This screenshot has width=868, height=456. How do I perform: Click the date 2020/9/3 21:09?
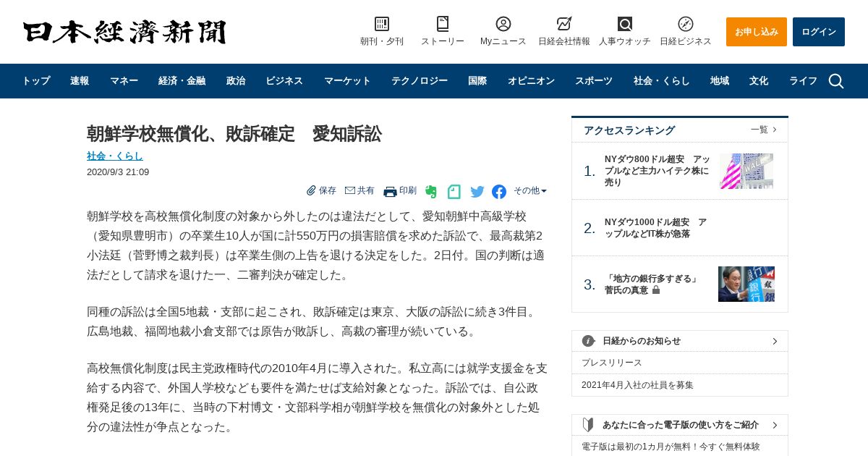118,172
